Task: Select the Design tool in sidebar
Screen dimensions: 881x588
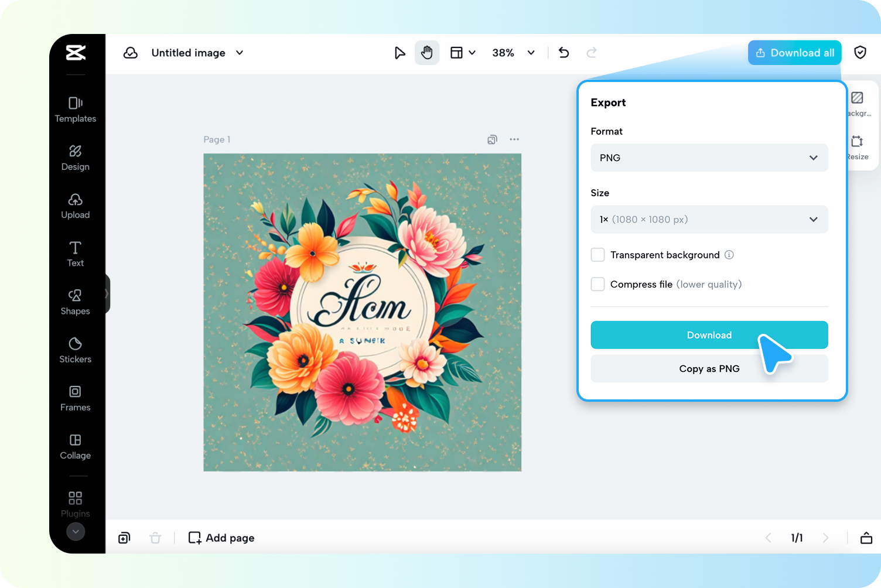Action: [75, 158]
